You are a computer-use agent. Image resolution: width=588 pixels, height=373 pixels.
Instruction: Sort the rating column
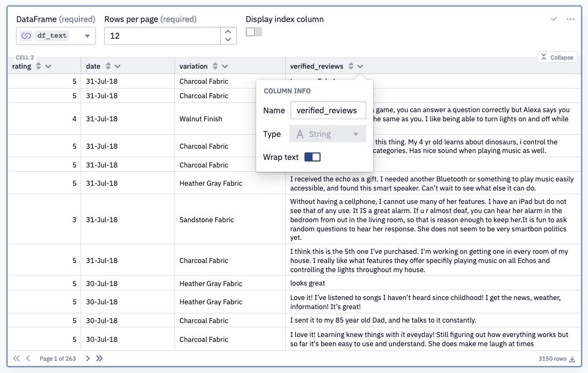(x=38, y=67)
